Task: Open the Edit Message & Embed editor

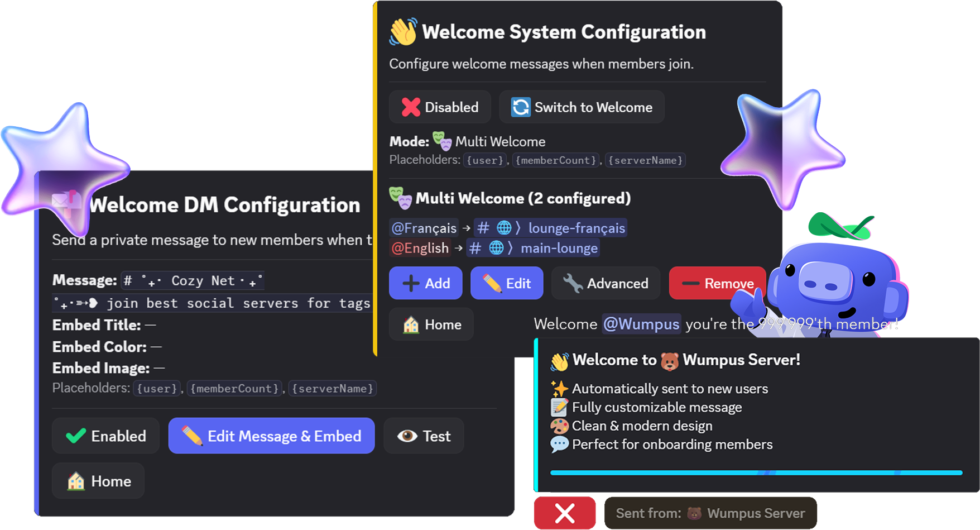Action: tap(271, 436)
